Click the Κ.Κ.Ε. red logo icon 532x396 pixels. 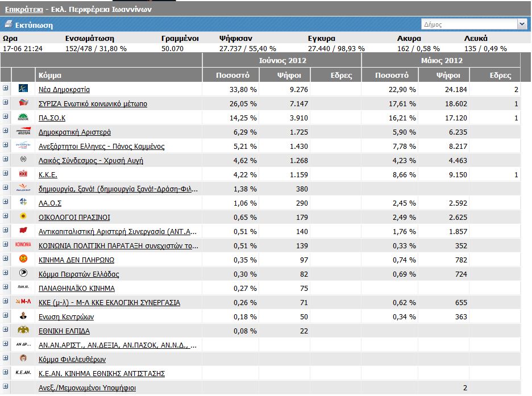click(23, 174)
